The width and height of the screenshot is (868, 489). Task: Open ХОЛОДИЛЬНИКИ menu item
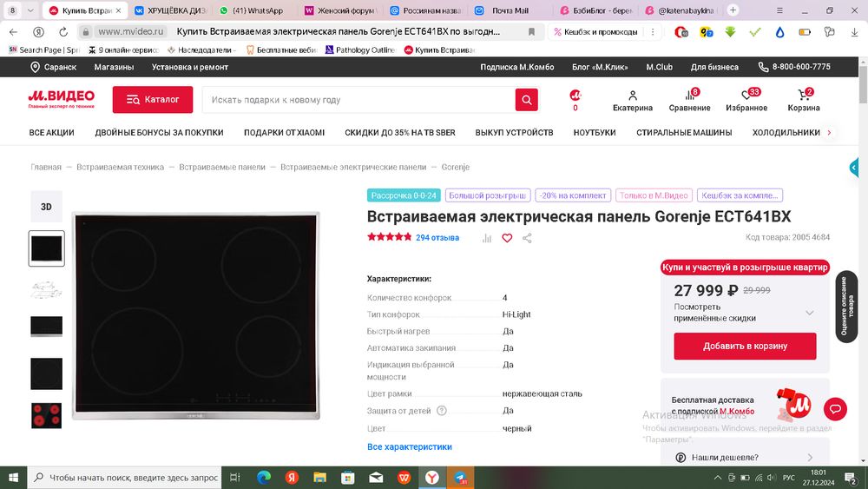pos(786,132)
